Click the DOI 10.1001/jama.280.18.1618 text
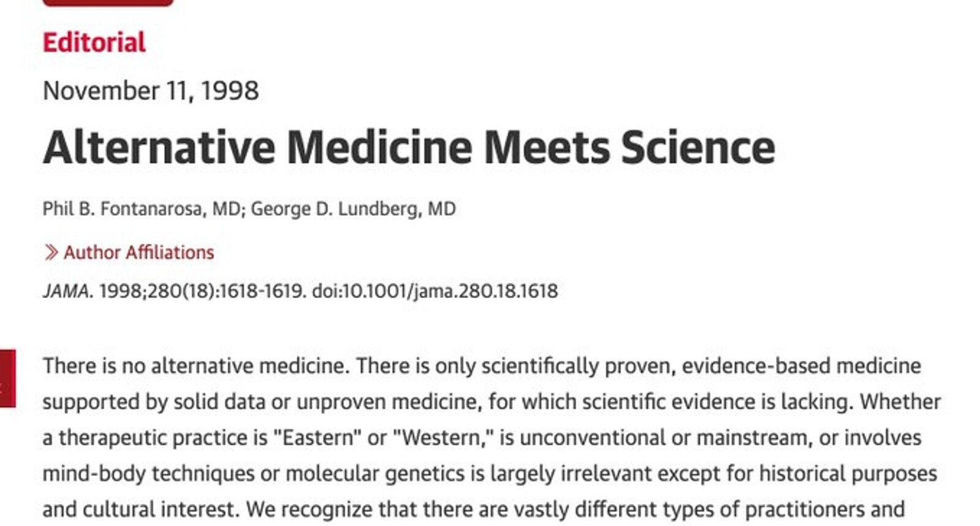980x526 pixels. point(435,291)
